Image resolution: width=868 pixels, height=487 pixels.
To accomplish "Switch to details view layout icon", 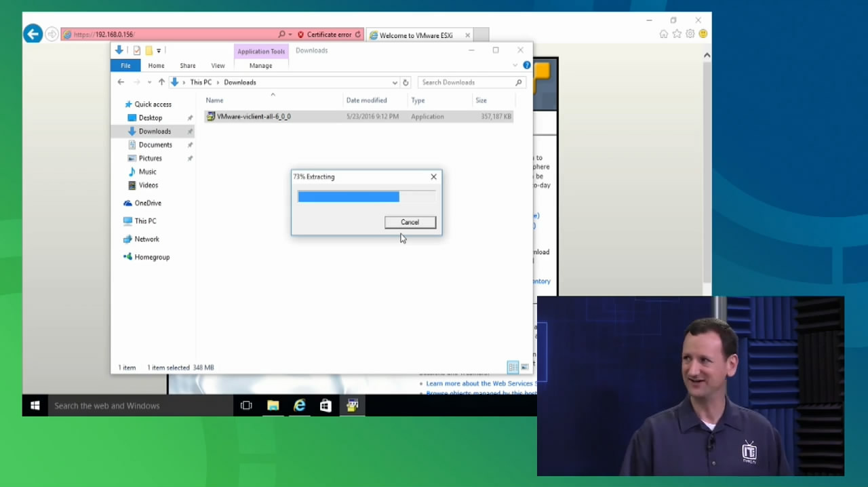I will (513, 368).
